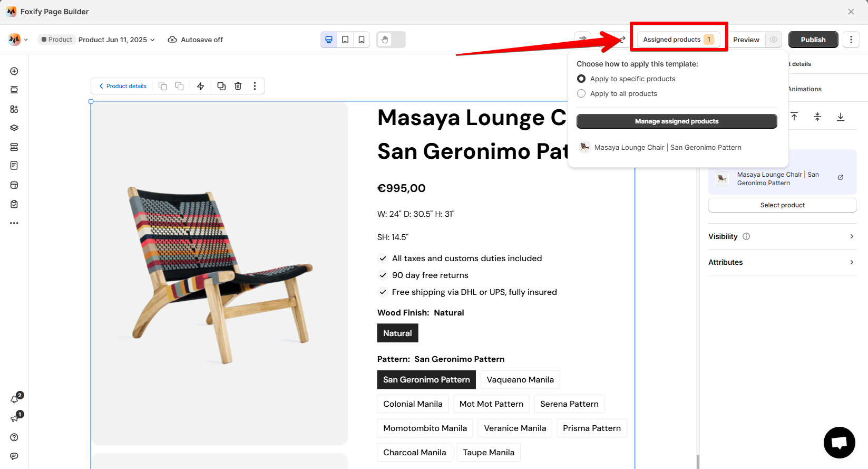Choose the Prisma Pattern option

pos(592,428)
